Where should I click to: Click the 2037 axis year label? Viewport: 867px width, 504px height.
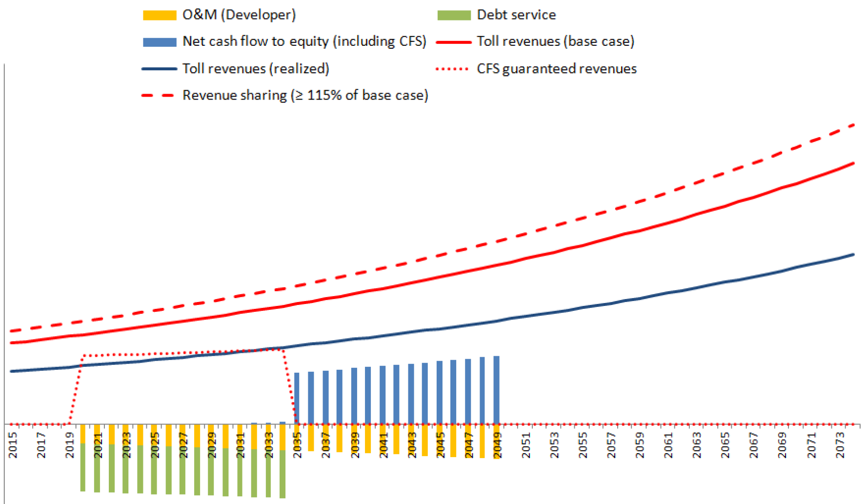click(x=326, y=445)
